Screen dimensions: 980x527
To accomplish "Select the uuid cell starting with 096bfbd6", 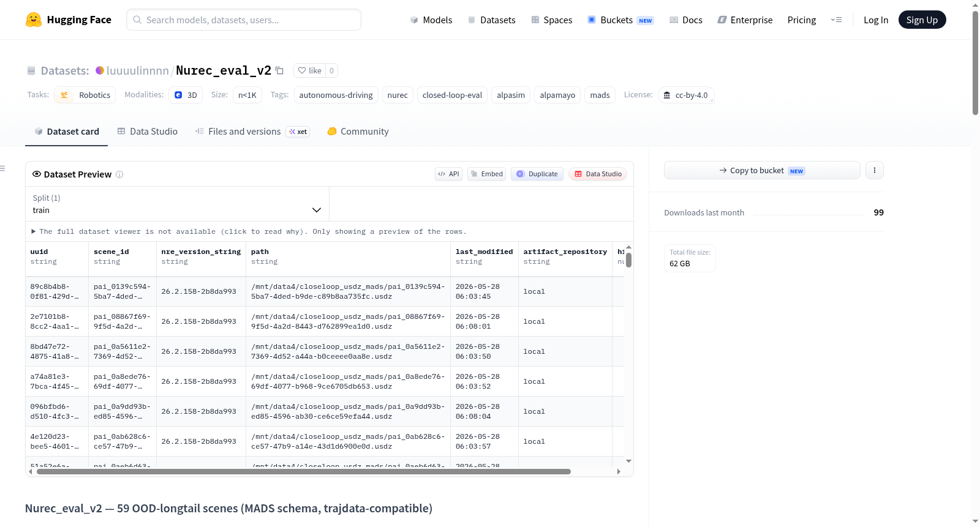I will click(57, 411).
